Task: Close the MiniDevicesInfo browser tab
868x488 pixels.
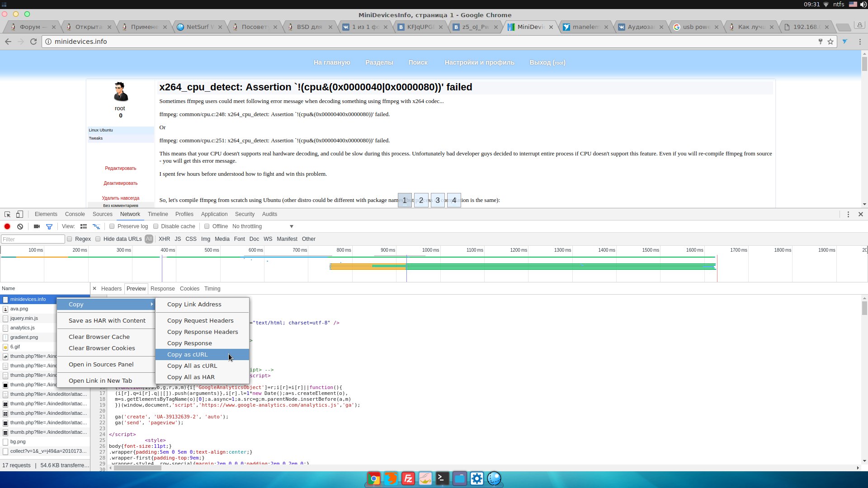Action: (551, 27)
